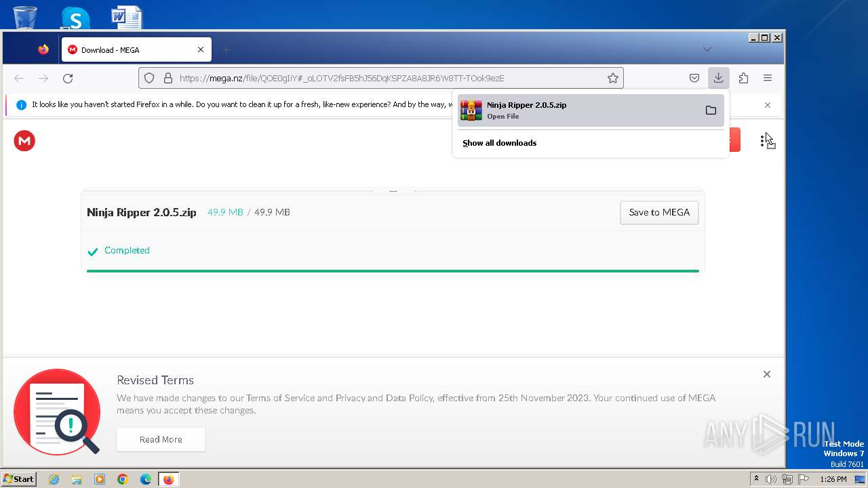
Task: Toggle the Firefox downloads panel button
Action: pyautogui.click(x=718, y=78)
